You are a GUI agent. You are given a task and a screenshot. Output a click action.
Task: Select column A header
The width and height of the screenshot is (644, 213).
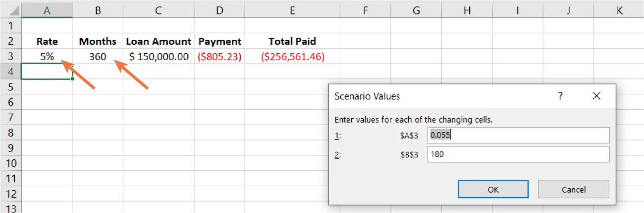(x=47, y=10)
